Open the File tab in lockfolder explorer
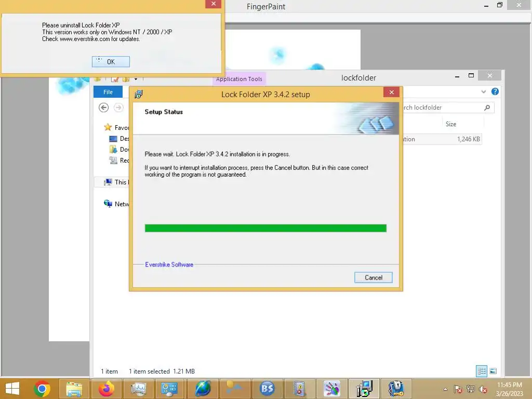The image size is (532, 399). coord(108,92)
